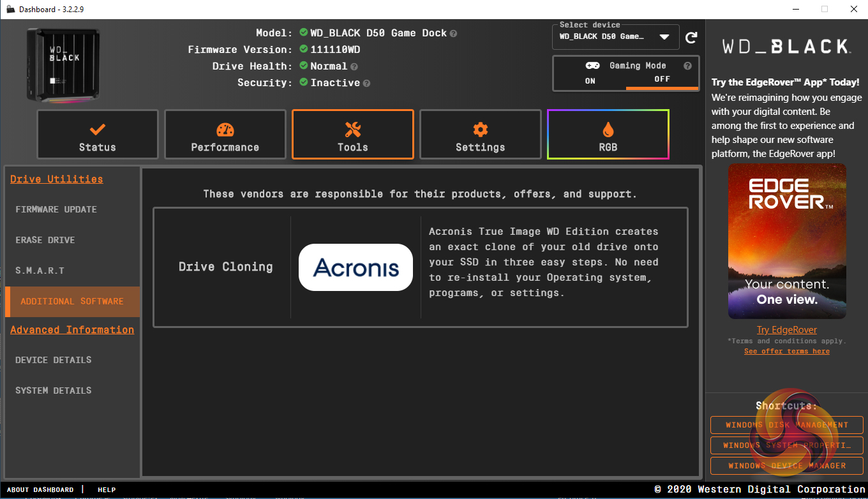The image size is (868, 499).
Task: Click the green check next to Firmware Version
Action: 304,50
